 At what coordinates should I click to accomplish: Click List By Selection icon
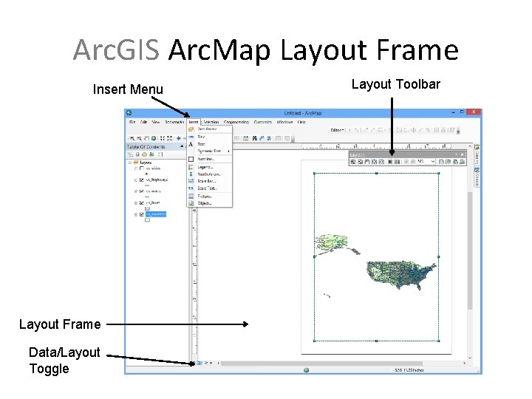click(x=151, y=154)
